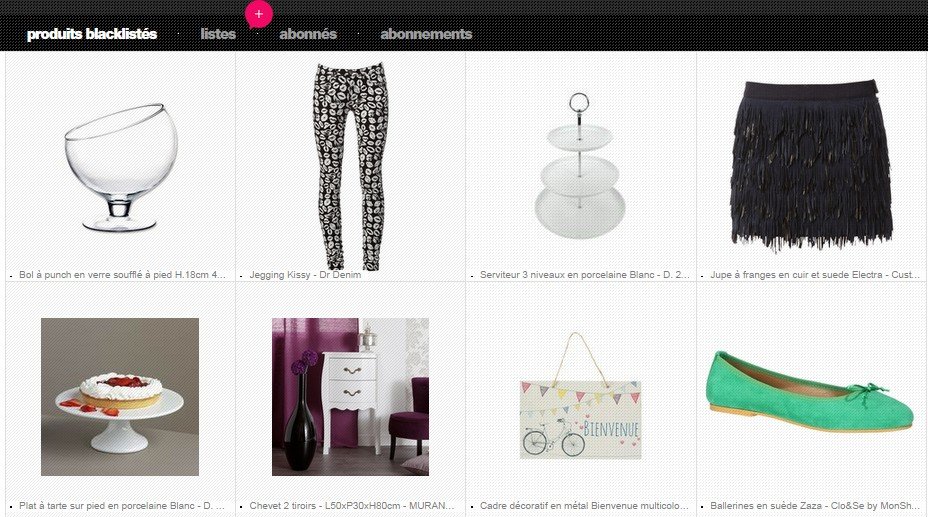Click the Bol à punch product title

click(123, 275)
